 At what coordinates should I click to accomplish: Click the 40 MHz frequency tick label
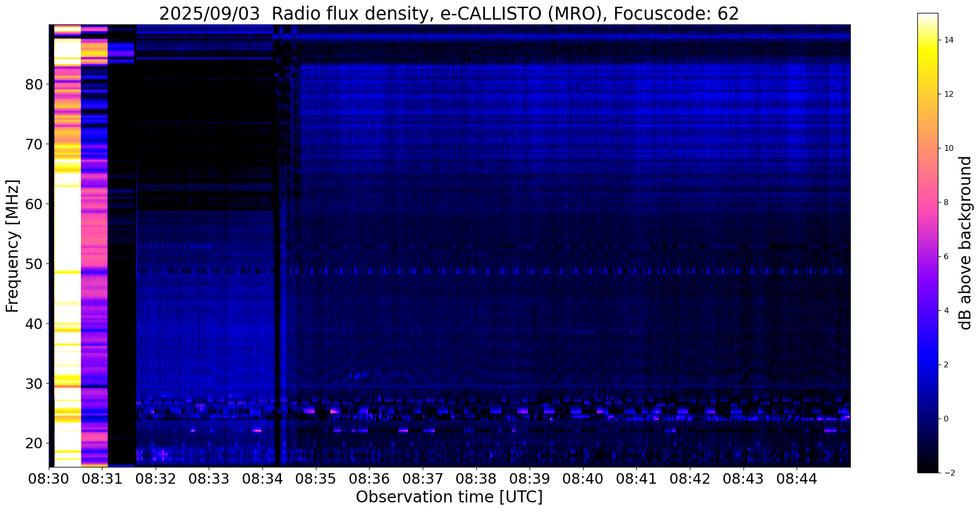[34, 324]
